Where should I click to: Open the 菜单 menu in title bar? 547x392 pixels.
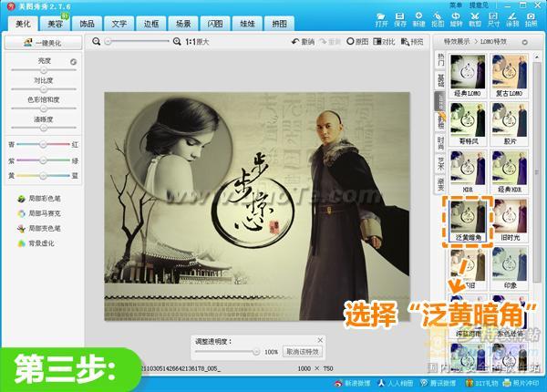(x=456, y=5)
